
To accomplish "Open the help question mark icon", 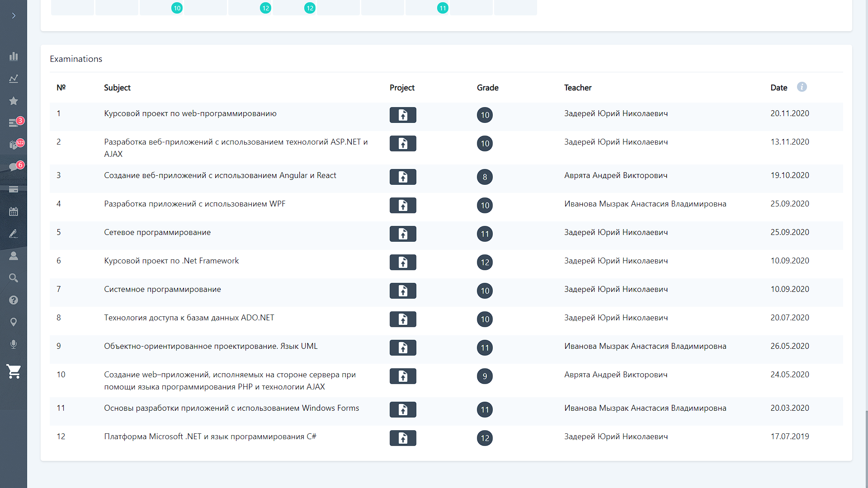I will tap(14, 300).
